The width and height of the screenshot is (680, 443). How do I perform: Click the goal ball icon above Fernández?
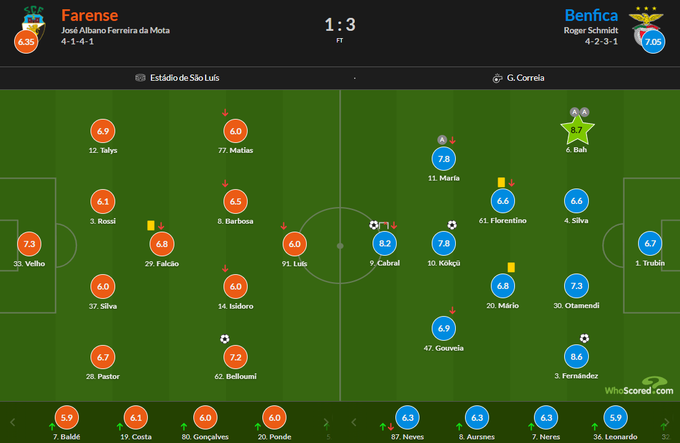[585, 338]
